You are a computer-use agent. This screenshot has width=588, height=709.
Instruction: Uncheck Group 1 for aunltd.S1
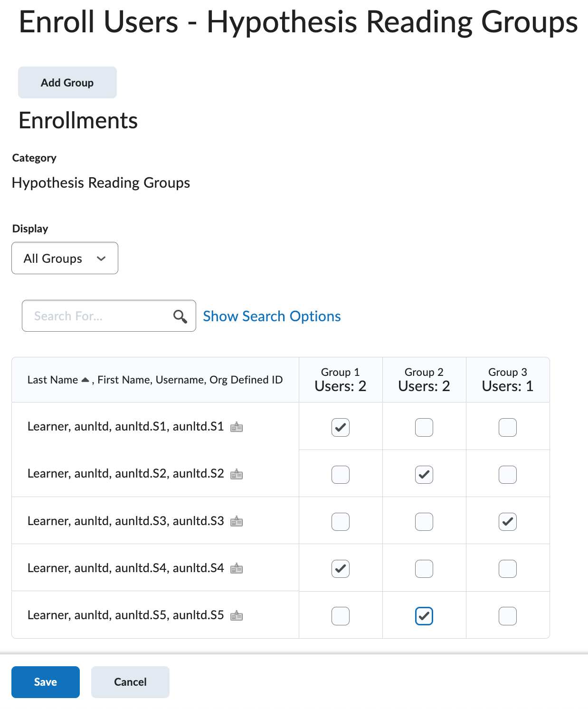(x=340, y=427)
